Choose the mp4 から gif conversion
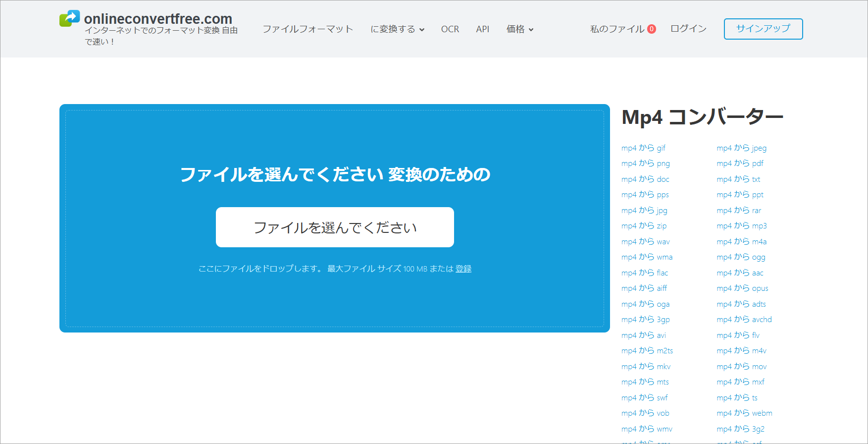The height and width of the screenshot is (444, 868). click(x=643, y=148)
